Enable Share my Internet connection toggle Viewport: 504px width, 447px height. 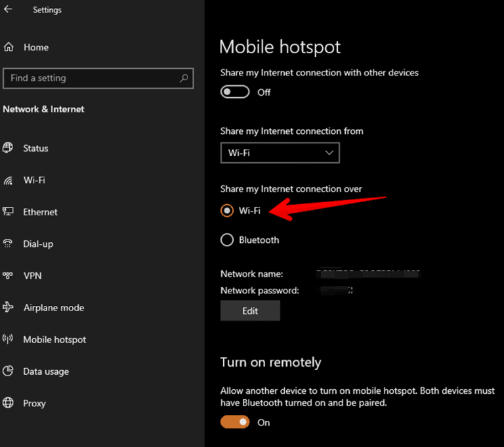coord(235,93)
